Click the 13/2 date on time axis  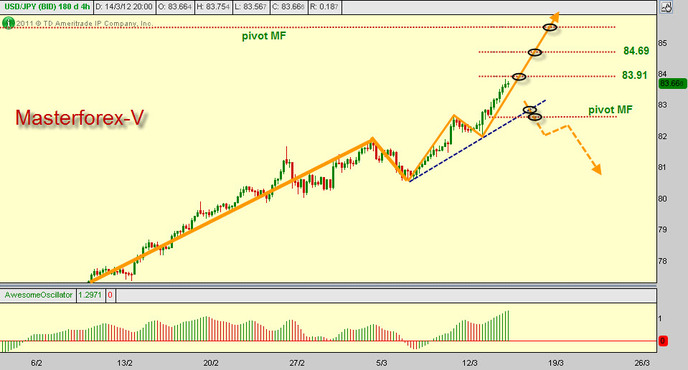[125, 363]
